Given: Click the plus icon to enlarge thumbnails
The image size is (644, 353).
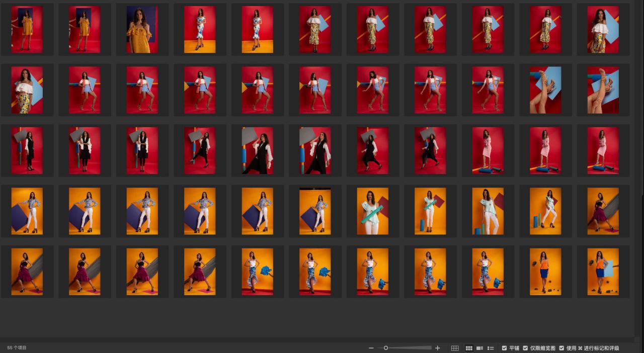Looking at the screenshot, I should coord(437,348).
